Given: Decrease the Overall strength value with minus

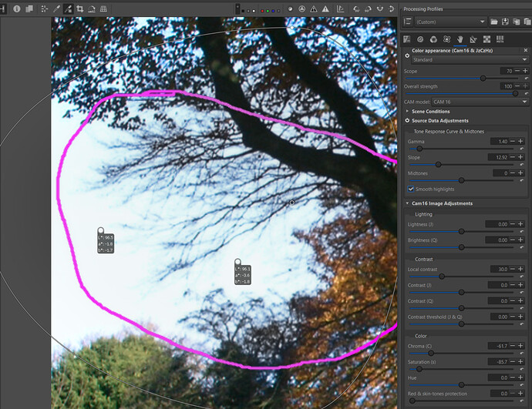Looking at the screenshot, I should [x=517, y=86].
